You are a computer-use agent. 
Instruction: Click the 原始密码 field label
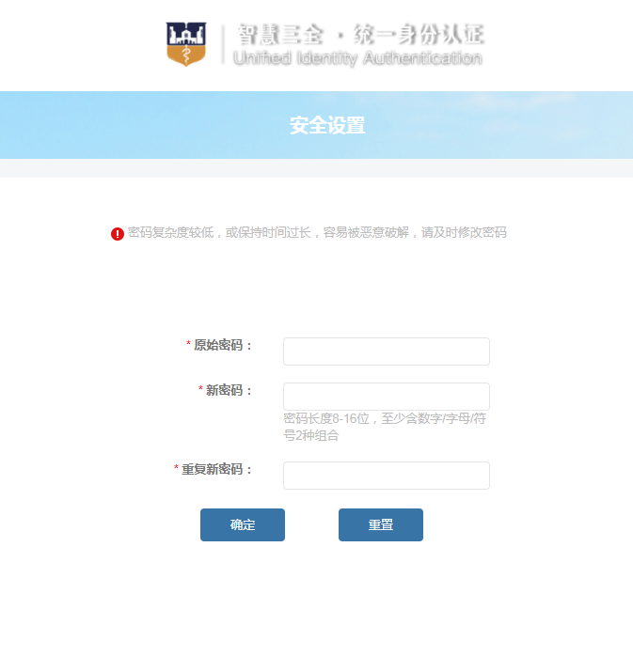(224, 345)
